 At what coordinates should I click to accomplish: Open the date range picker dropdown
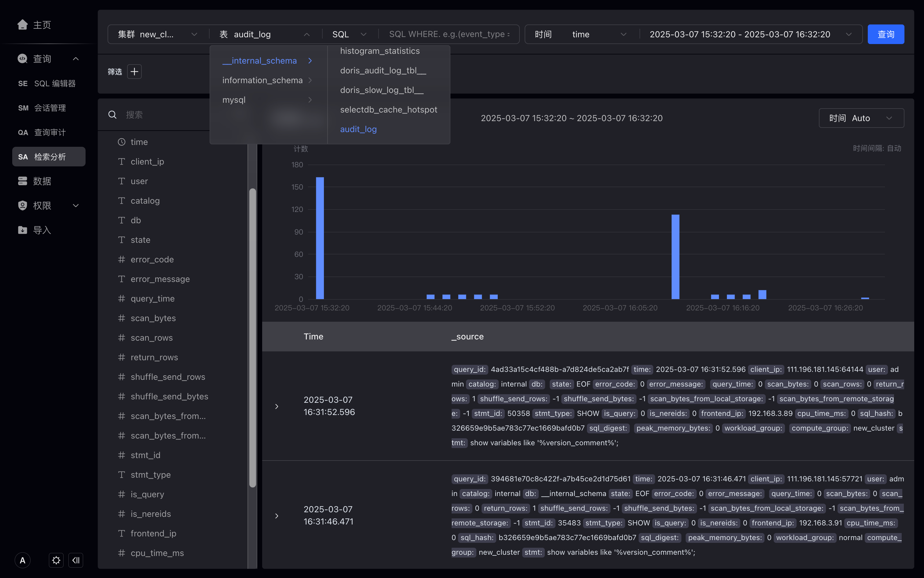click(x=751, y=34)
